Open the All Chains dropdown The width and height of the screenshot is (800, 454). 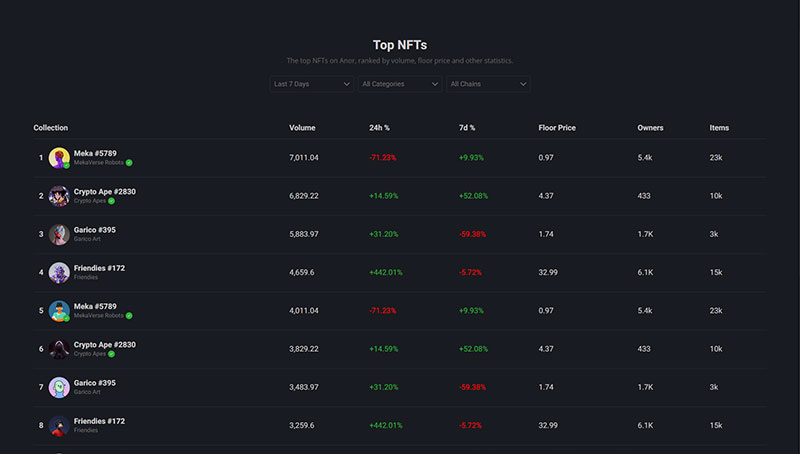click(x=488, y=84)
